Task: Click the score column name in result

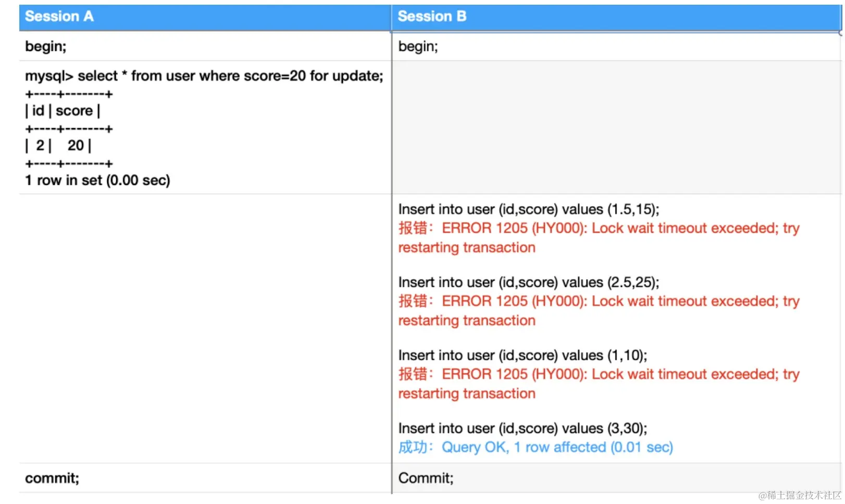Action: pos(74,111)
